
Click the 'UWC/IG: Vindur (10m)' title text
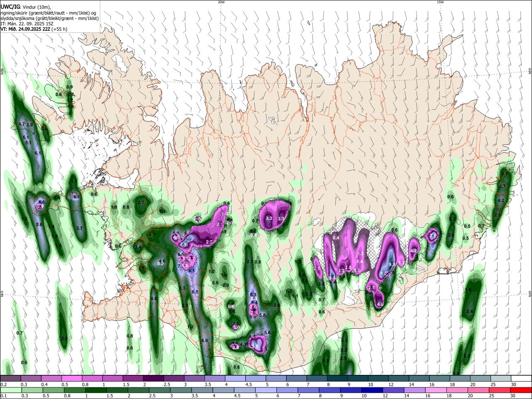click(26, 7)
